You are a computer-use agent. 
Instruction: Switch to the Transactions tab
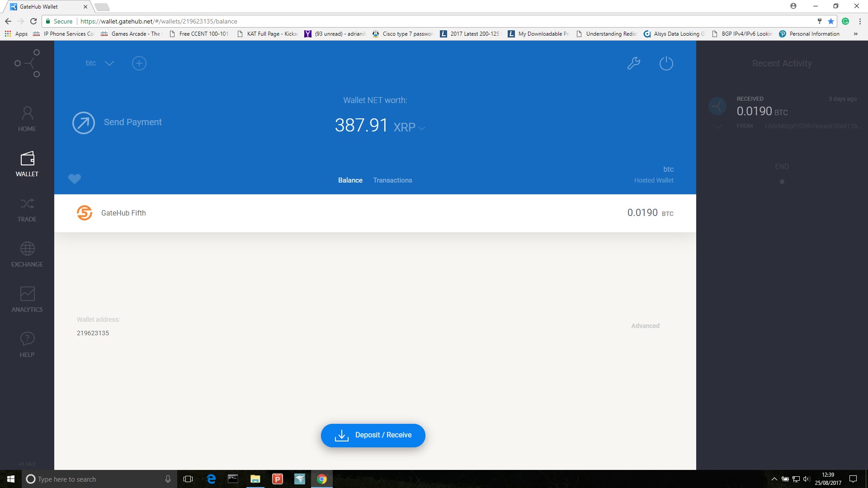[x=392, y=180]
